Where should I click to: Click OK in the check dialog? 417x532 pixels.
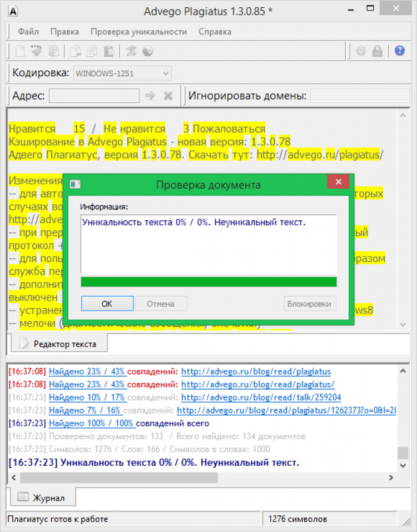[107, 304]
